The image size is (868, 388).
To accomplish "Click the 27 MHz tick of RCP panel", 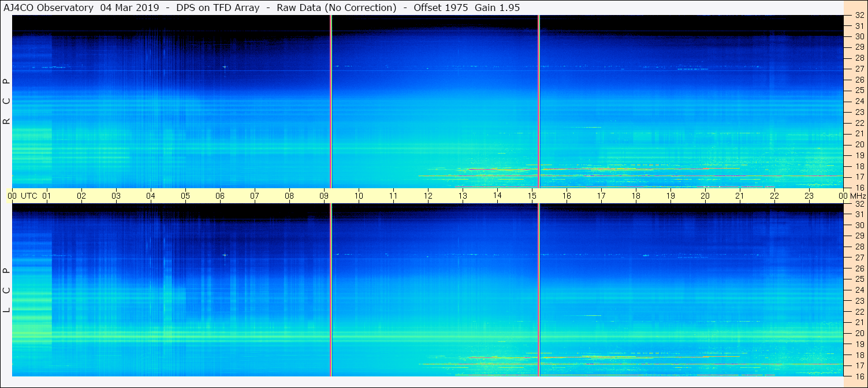I will pos(859,69).
